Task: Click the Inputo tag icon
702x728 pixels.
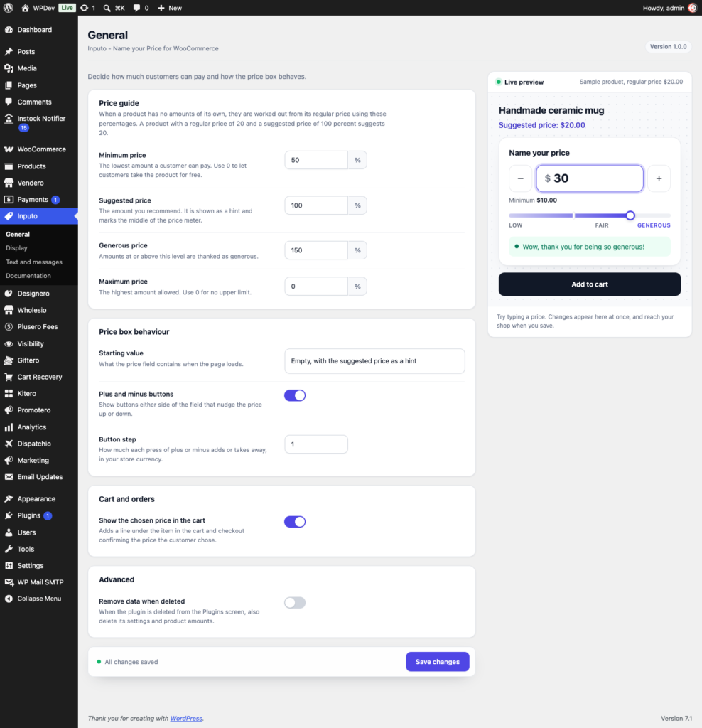Action: click(9, 216)
